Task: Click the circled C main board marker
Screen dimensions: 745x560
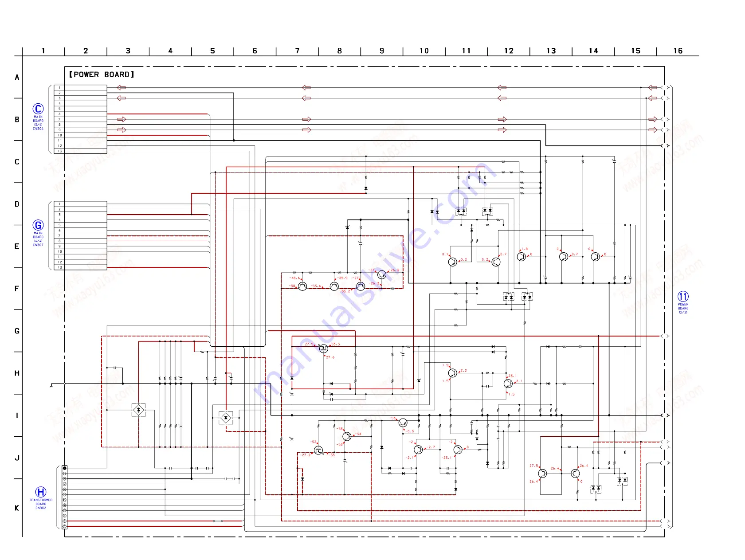Action: [x=38, y=109]
